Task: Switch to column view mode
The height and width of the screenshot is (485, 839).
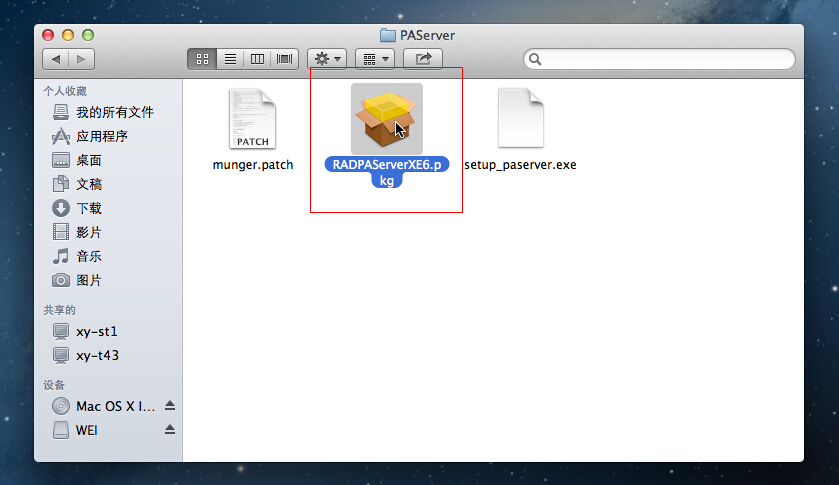Action: click(x=257, y=59)
